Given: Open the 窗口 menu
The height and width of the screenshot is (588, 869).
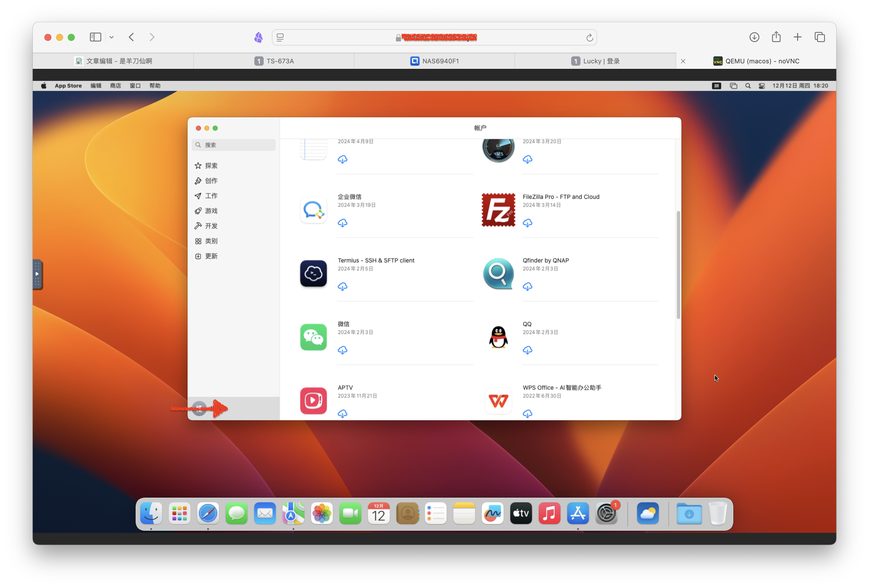Looking at the screenshot, I should point(135,86).
